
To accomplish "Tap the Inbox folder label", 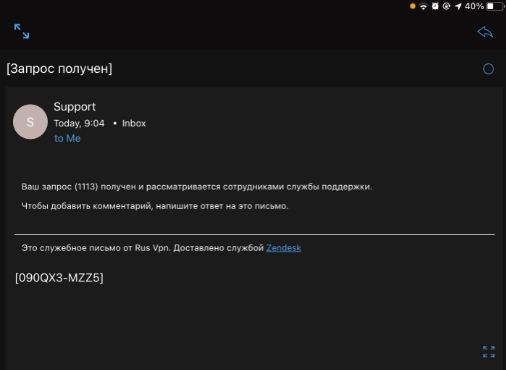I will [134, 123].
